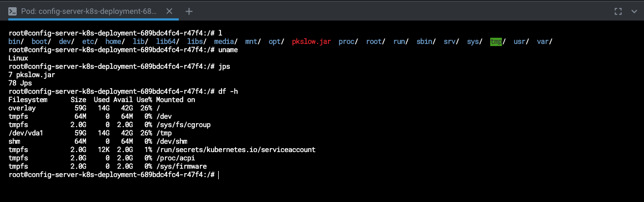Place cursor at the final shell prompt
644x202 pixels.
pos(219,175)
